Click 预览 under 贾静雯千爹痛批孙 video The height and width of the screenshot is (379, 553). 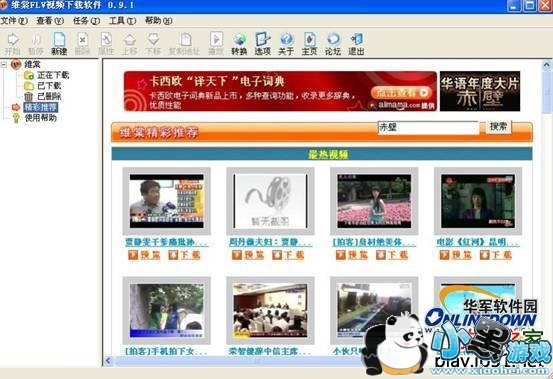[144, 255]
